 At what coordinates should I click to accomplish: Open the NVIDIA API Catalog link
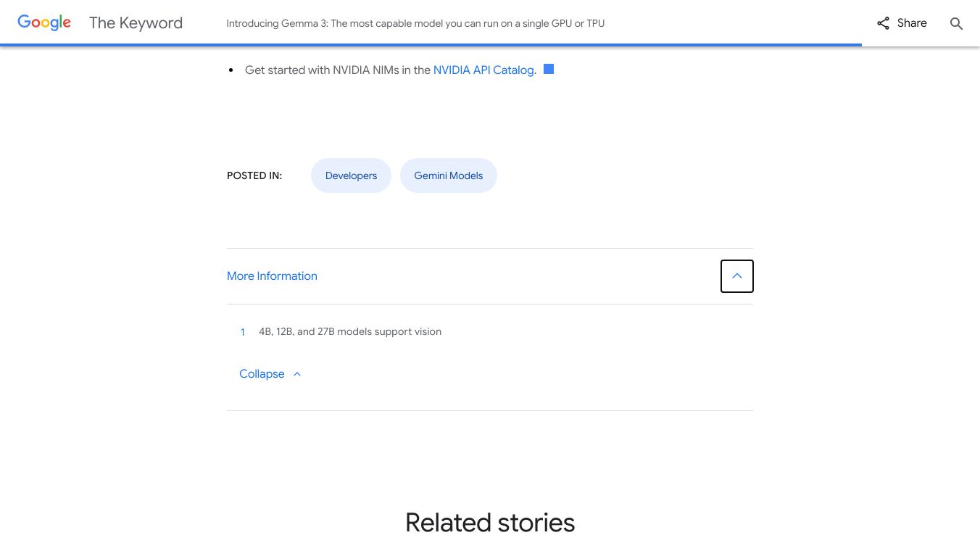coord(484,70)
